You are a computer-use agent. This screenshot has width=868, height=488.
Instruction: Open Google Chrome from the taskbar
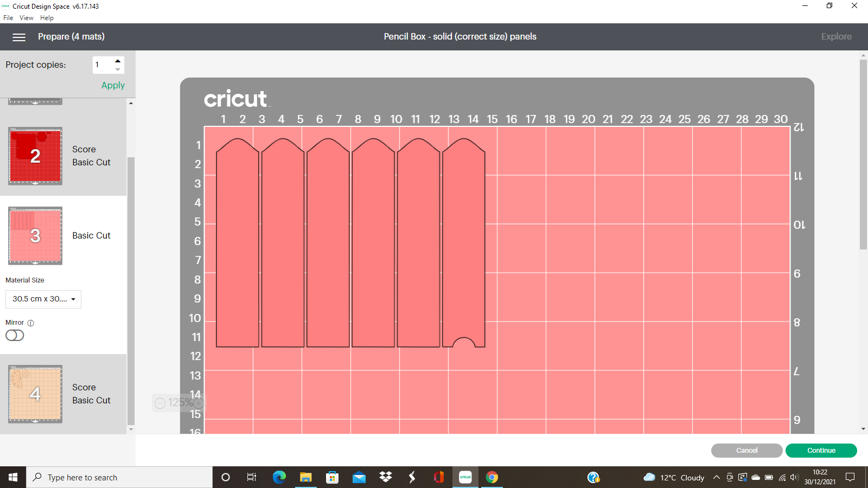[492, 477]
